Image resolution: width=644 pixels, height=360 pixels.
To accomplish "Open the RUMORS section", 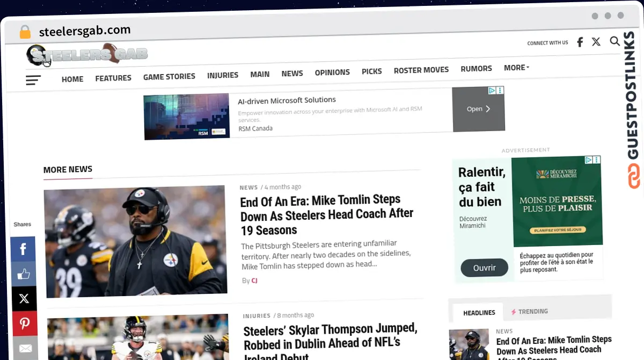I will pos(476,69).
